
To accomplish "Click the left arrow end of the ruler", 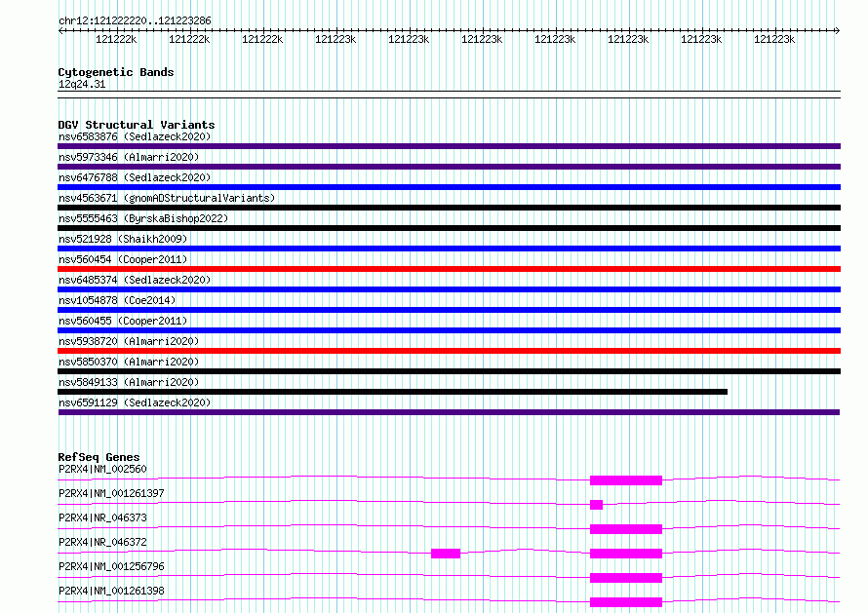I will click(60, 30).
